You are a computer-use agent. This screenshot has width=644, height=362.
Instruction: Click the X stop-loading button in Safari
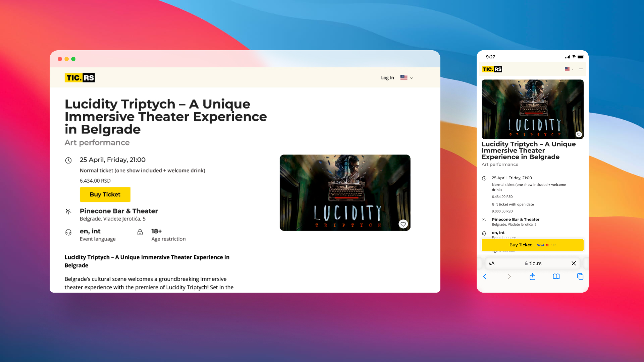(x=574, y=263)
